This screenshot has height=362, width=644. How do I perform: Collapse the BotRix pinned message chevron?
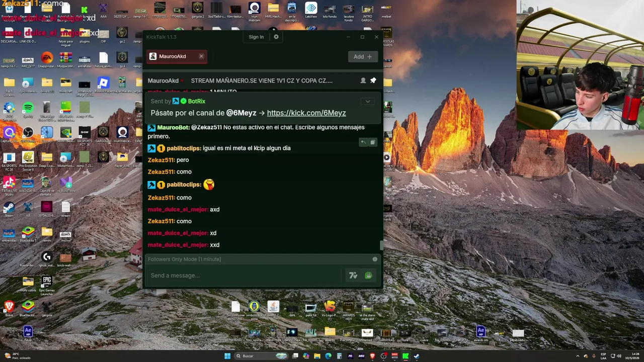(x=368, y=102)
